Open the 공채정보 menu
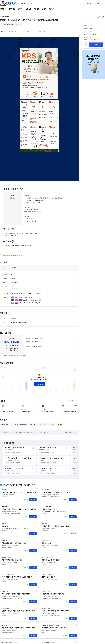Screen dimensions: 105x644 coord(20,9)
